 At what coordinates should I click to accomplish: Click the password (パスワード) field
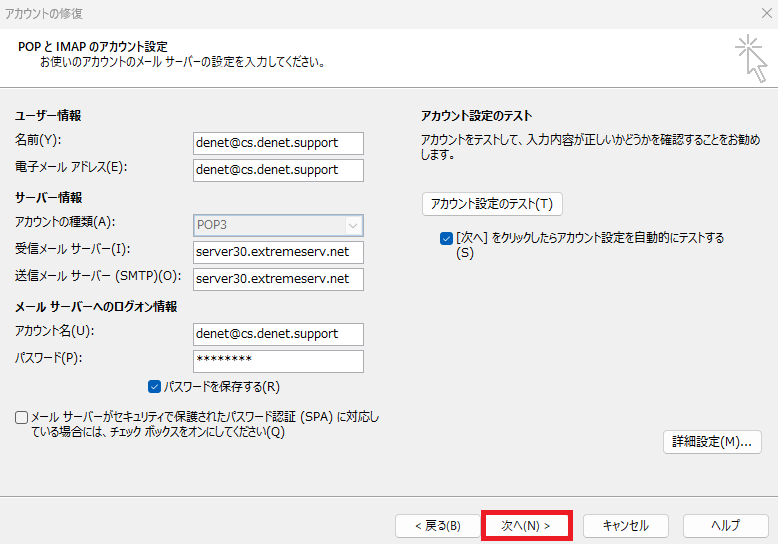click(x=278, y=361)
